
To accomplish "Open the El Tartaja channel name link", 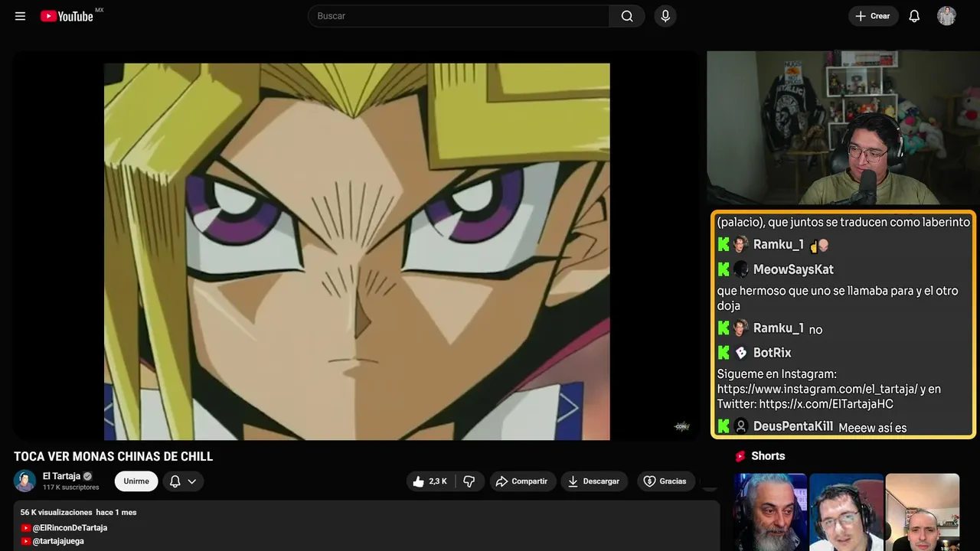I will (61, 476).
